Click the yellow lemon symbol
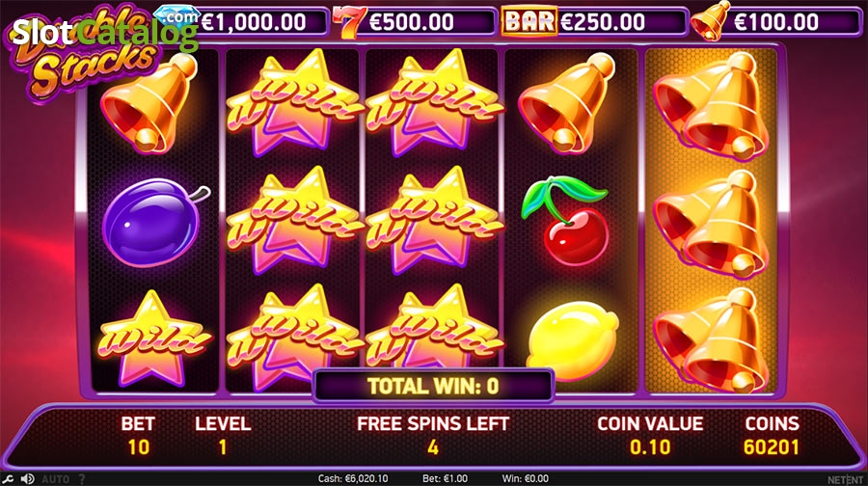The width and height of the screenshot is (868, 486). (x=572, y=339)
